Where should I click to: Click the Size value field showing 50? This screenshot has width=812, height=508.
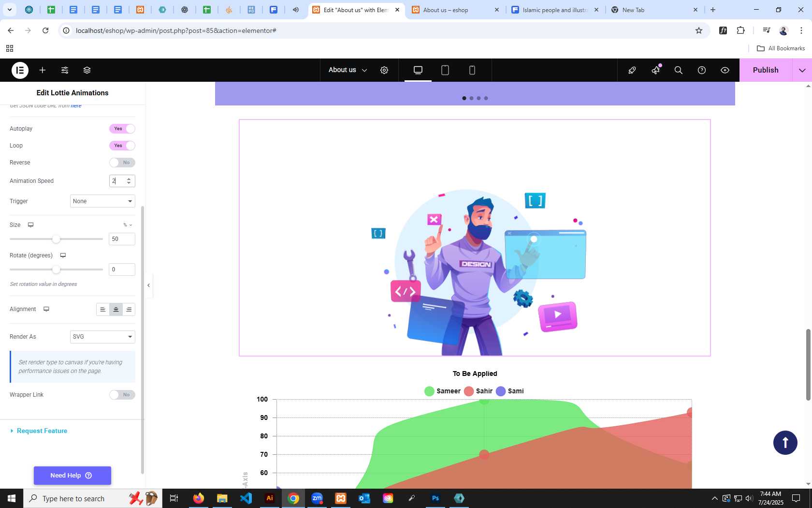coord(122,239)
